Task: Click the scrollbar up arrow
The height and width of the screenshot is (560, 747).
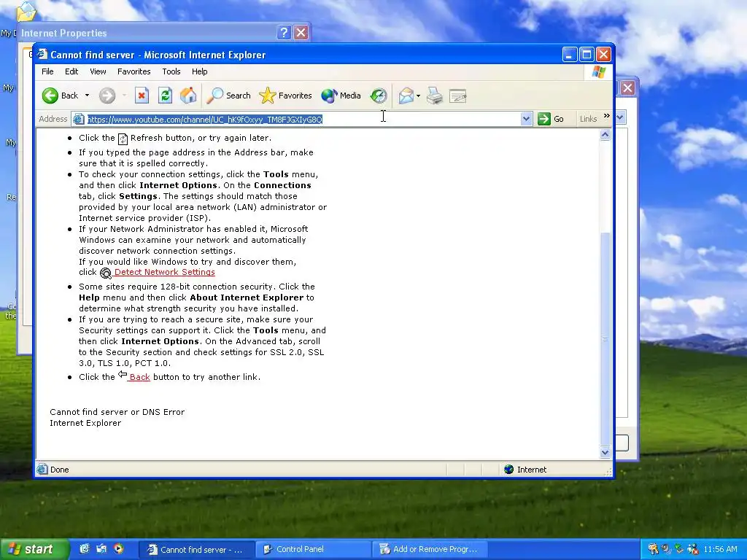Action: (605, 135)
